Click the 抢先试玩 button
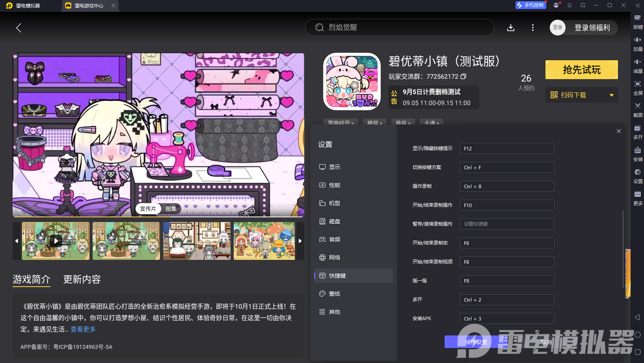Viewport: 644px width, 363px height. point(581,69)
